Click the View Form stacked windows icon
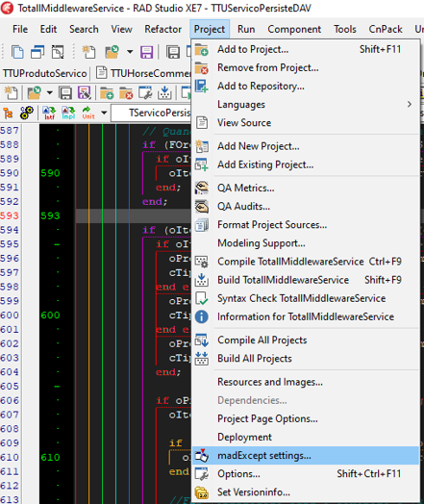This screenshot has width=424, height=504. 37,52
